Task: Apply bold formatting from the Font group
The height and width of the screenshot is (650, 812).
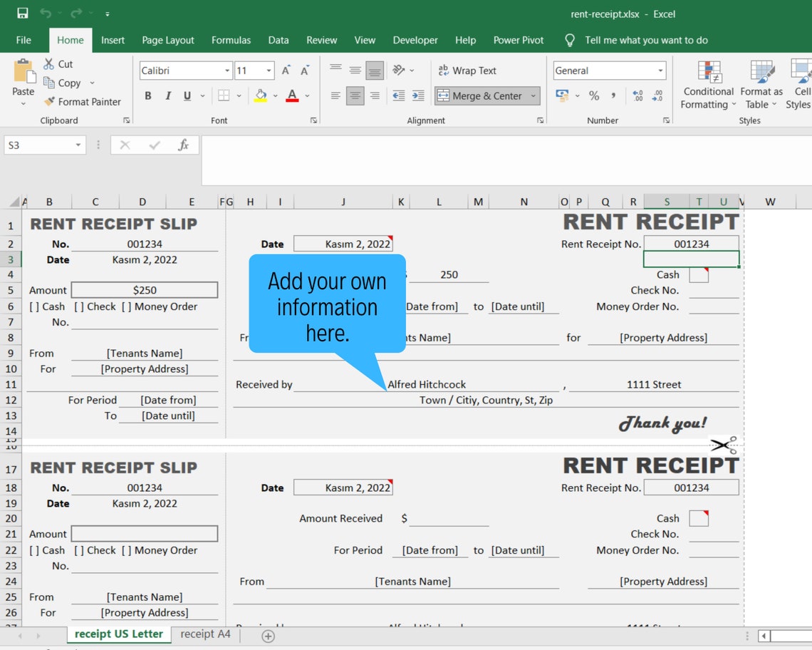Action: [147, 96]
